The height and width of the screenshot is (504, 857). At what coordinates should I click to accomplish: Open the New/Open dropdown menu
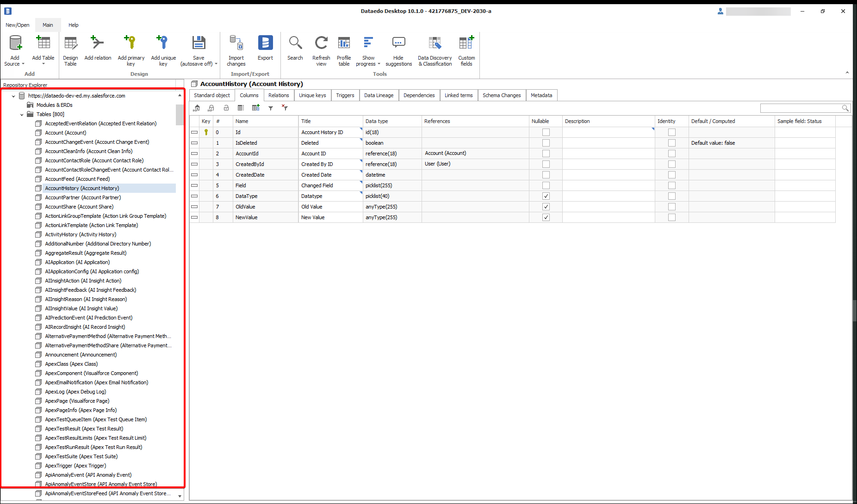click(17, 25)
